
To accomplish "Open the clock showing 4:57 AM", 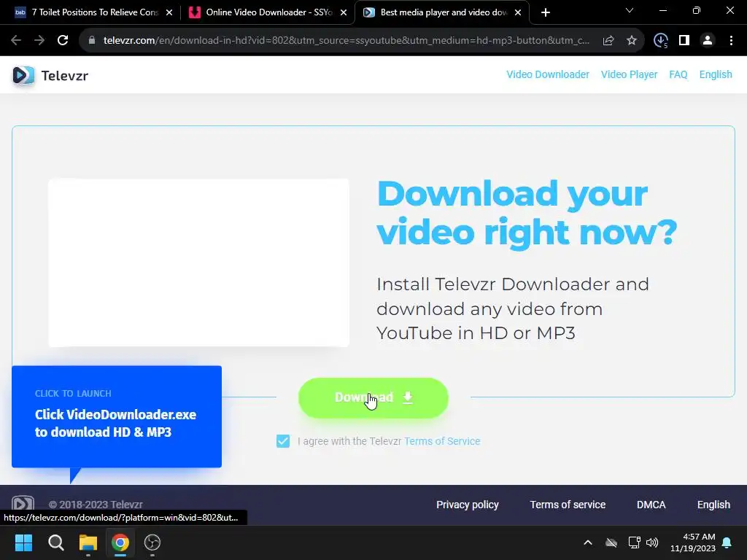I will [x=693, y=542].
